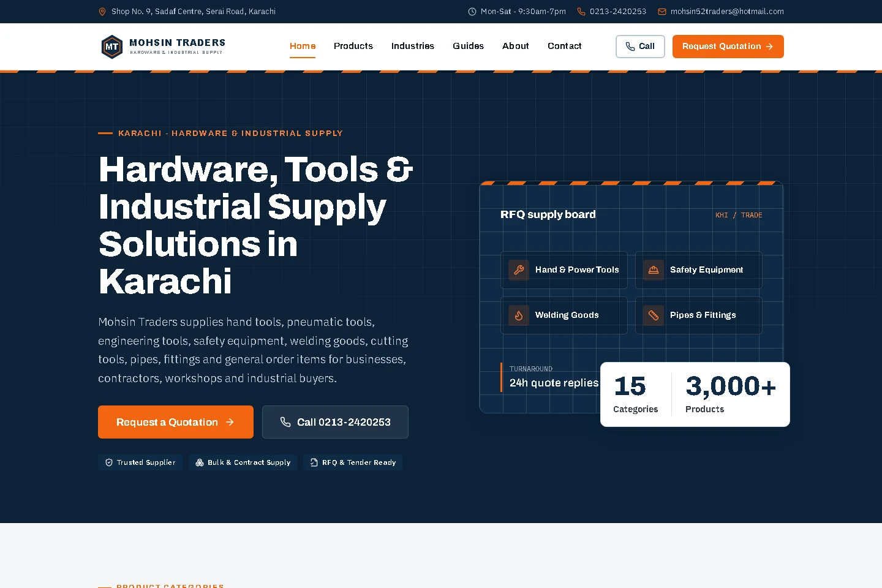
Task: Select the Welding Goods label
Action: 567,315
